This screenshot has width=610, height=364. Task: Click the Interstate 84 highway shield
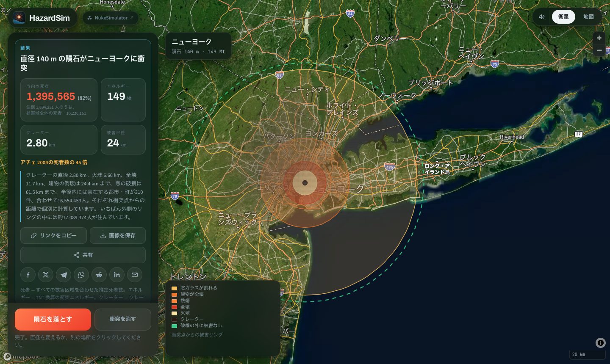click(350, 14)
